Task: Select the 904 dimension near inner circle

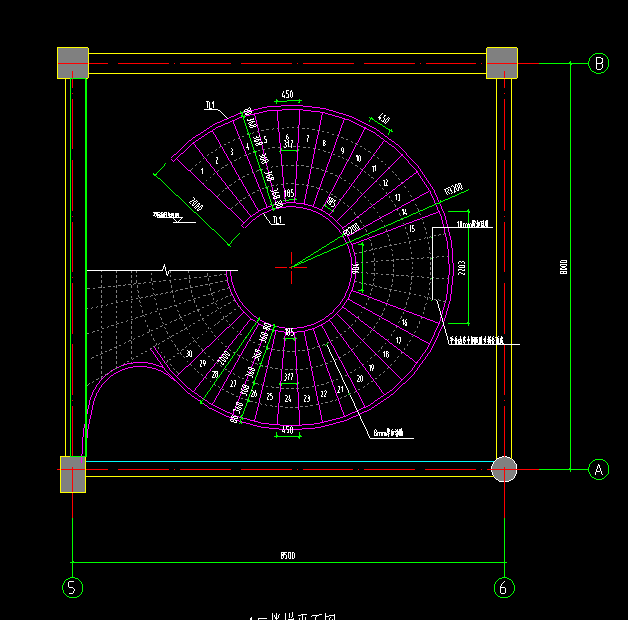Action: [x=355, y=268]
